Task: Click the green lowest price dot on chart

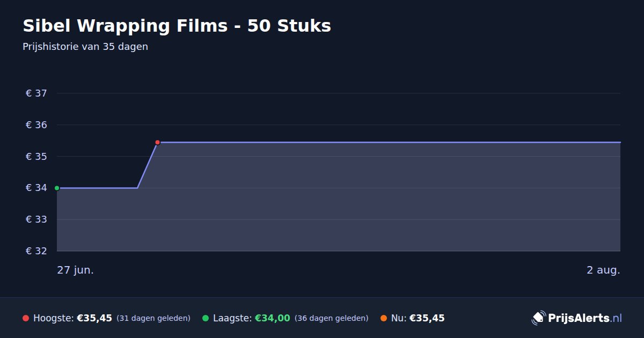Action: (57, 188)
